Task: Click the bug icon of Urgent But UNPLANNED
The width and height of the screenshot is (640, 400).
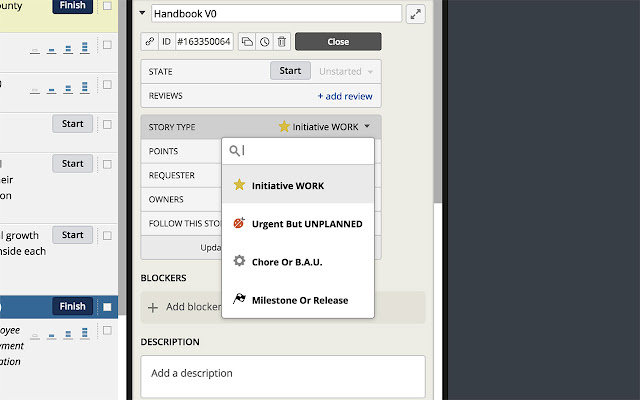Action: 239,223
